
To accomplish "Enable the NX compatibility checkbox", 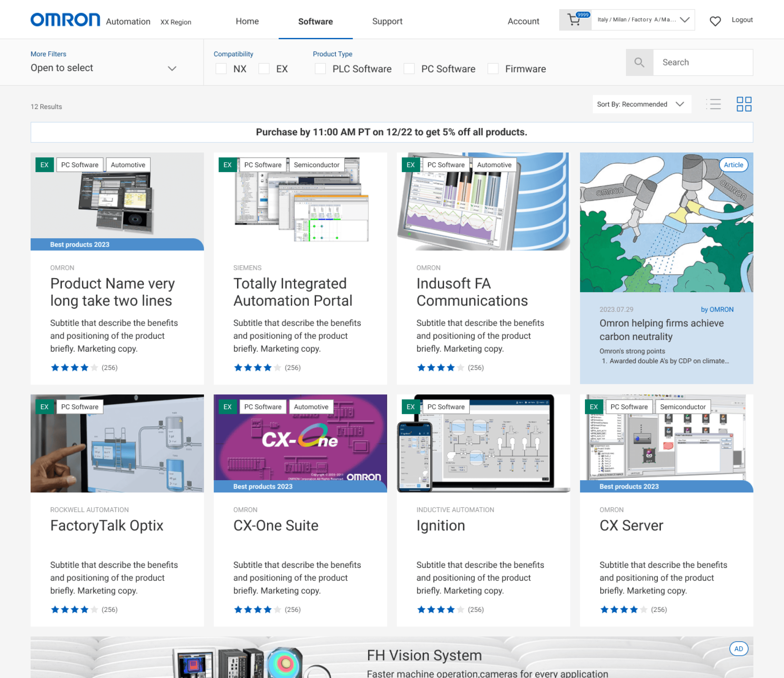I will (221, 69).
